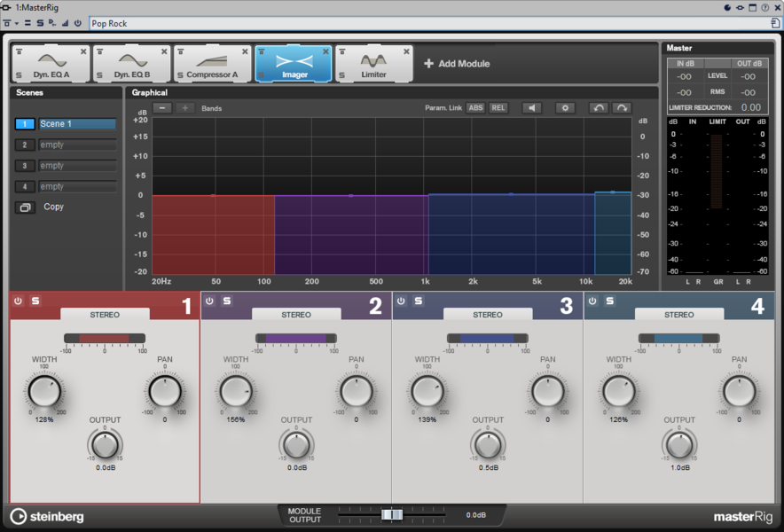Open the graphical settings gear
This screenshot has height=532, width=784.
(565, 108)
